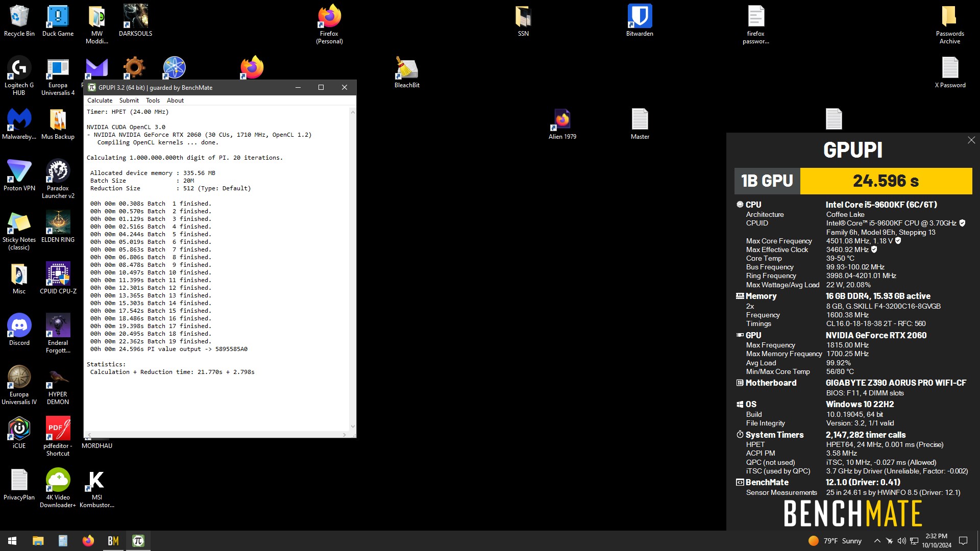This screenshot has width=980, height=551.
Task: Open the Firefox shortcut above the GPUPI window
Action: click(252, 68)
